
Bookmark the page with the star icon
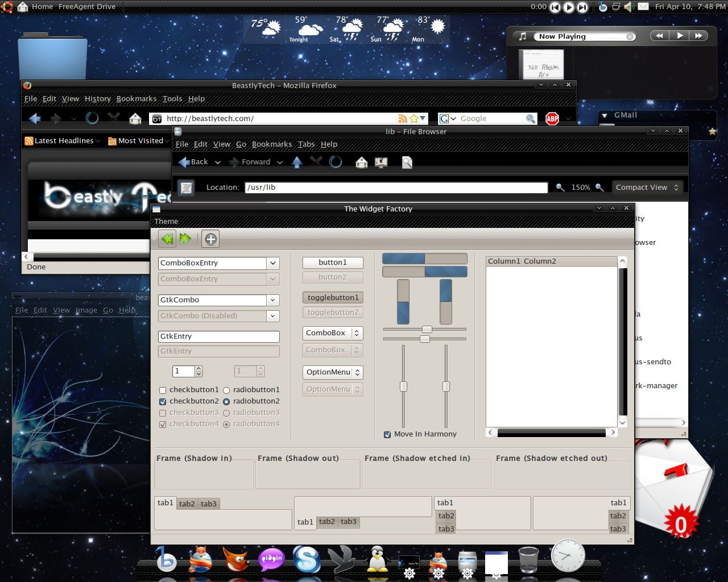414,118
